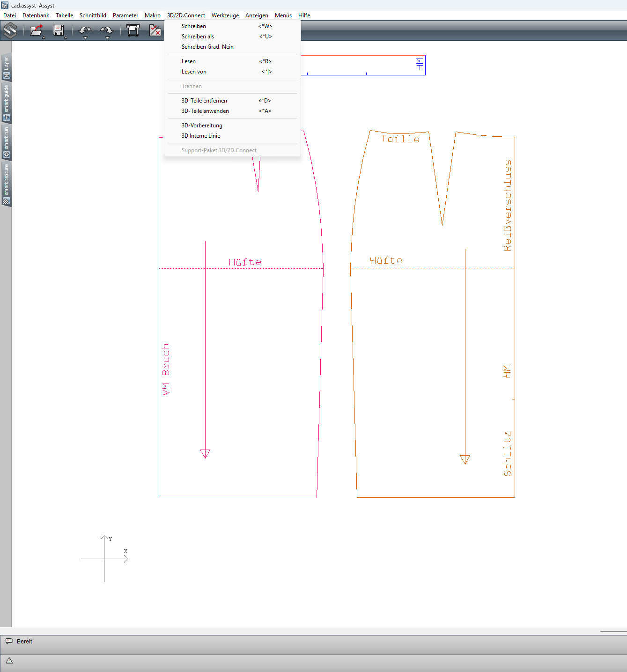Open the plotter output icon
Screen dimensions: 627x672
[133, 31]
